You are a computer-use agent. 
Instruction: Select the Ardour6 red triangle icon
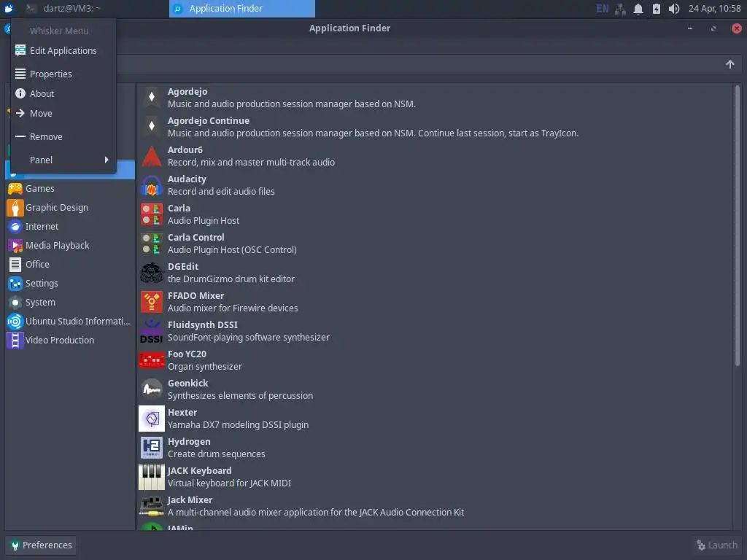(152, 156)
